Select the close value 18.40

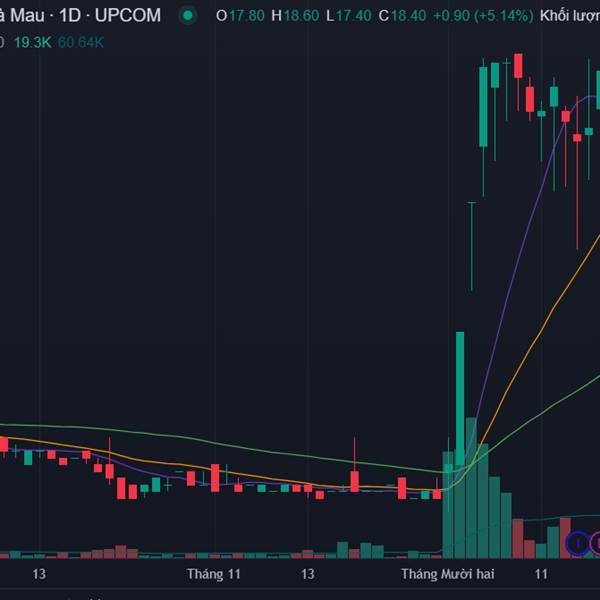point(408,16)
